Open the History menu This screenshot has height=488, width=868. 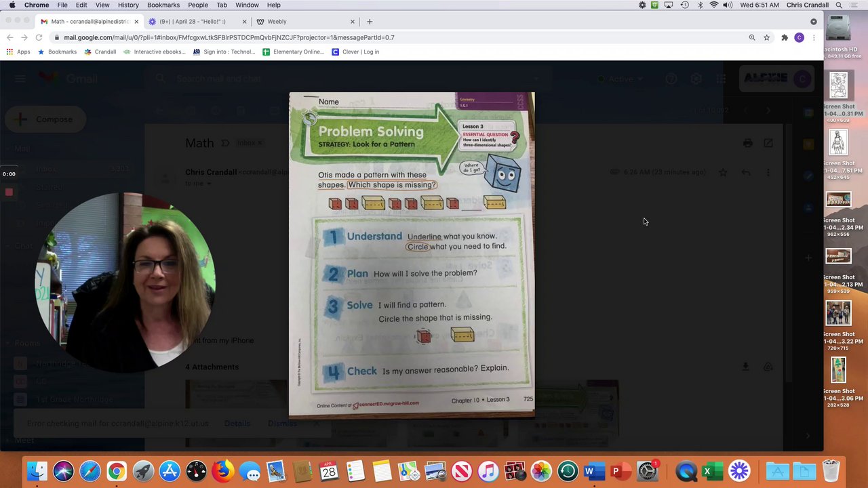tap(128, 5)
